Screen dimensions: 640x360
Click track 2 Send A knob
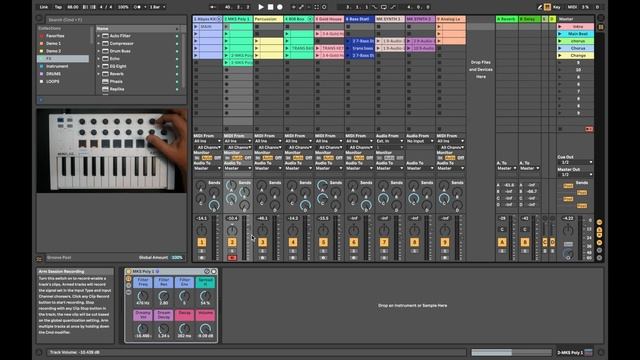tap(231, 186)
